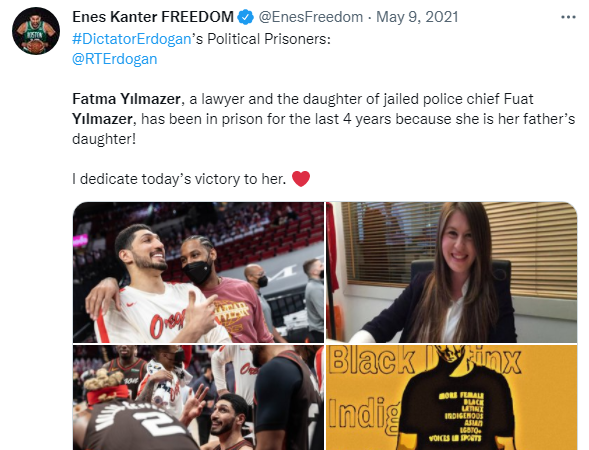Screen dimensions: 589x450
Task: Click the blue verified badge icon
Action: (x=246, y=17)
